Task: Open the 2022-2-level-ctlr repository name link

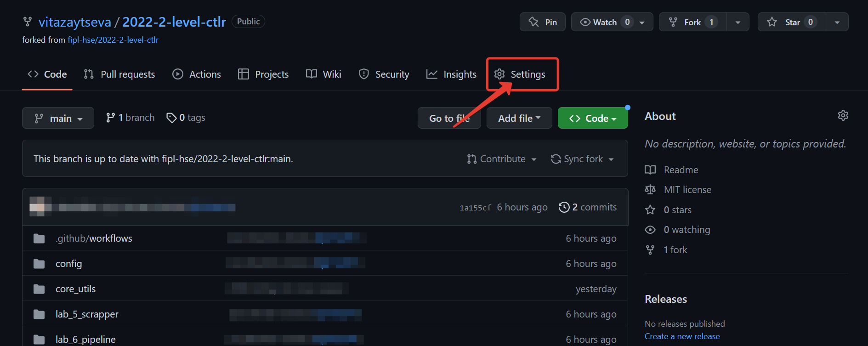Action: pyautogui.click(x=174, y=22)
